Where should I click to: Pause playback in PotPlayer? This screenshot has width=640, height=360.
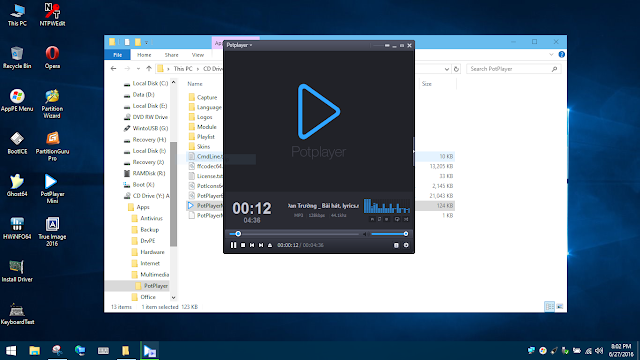tap(233, 245)
